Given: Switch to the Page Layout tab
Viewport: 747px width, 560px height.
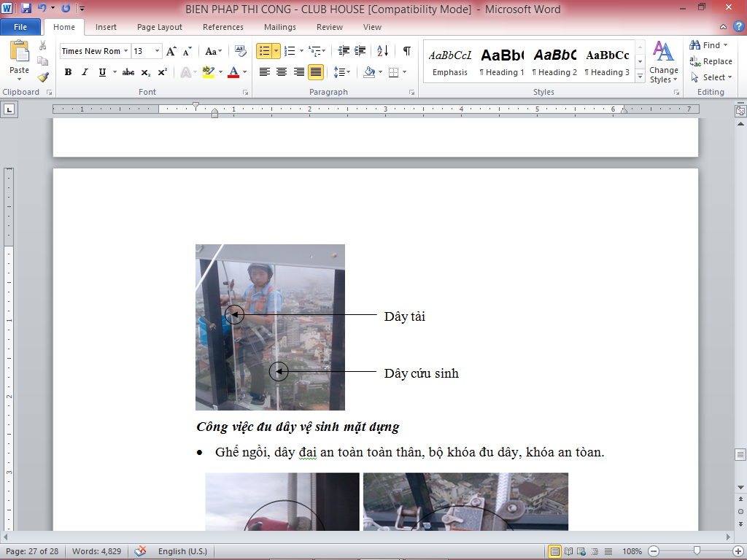Looking at the screenshot, I should (160, 27).
